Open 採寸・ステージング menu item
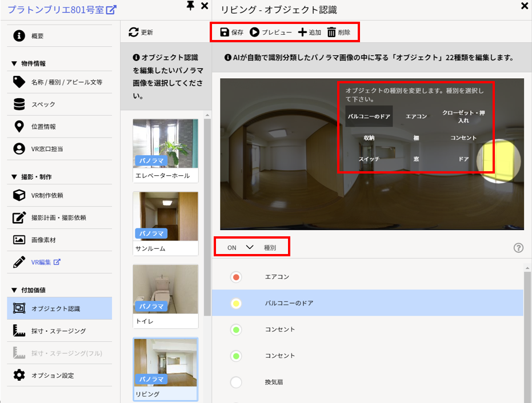The width and height of the screenshot is (532, 403). [x=58, y=331]
